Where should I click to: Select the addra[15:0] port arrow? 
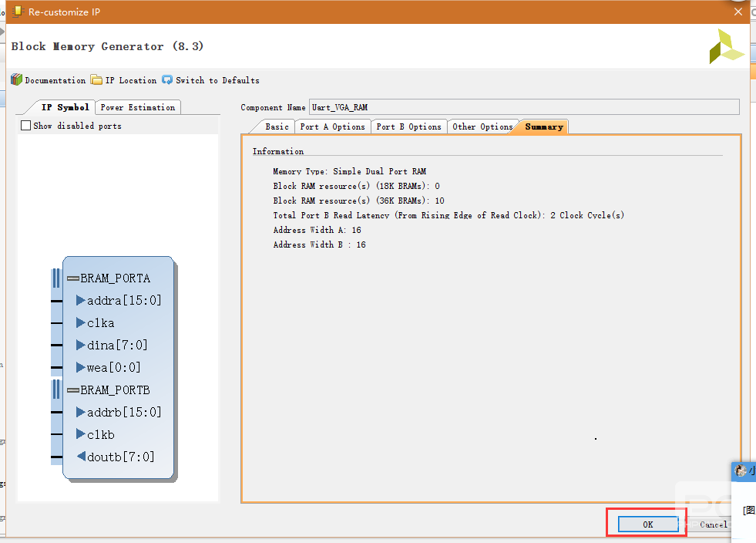[80, 300]
